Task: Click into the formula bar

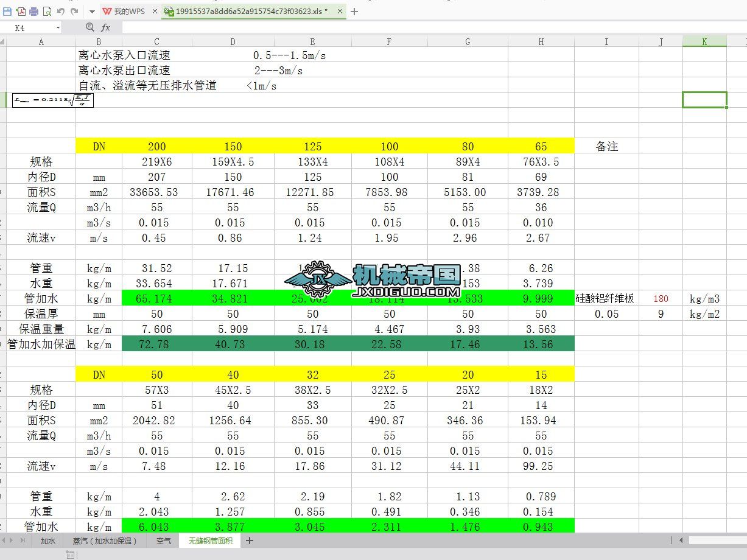Action: point(434,27)
